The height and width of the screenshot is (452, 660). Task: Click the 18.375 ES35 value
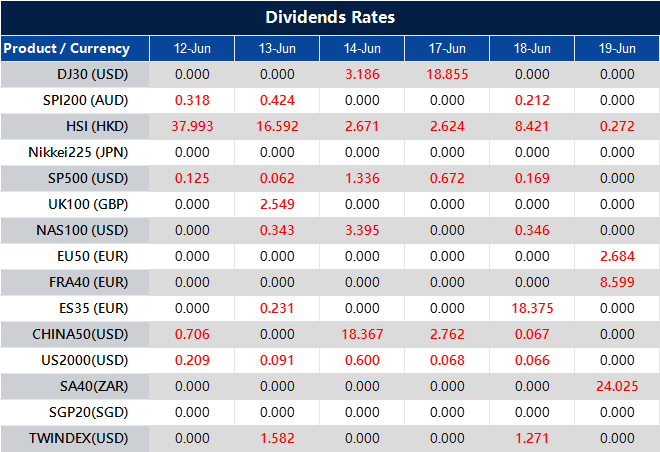tap(532, 308)
